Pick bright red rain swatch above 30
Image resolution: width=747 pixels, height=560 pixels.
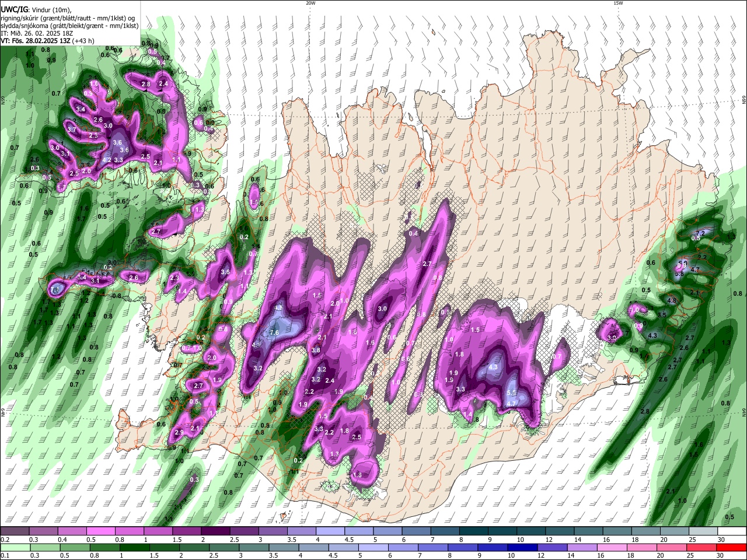coord(730,547)
